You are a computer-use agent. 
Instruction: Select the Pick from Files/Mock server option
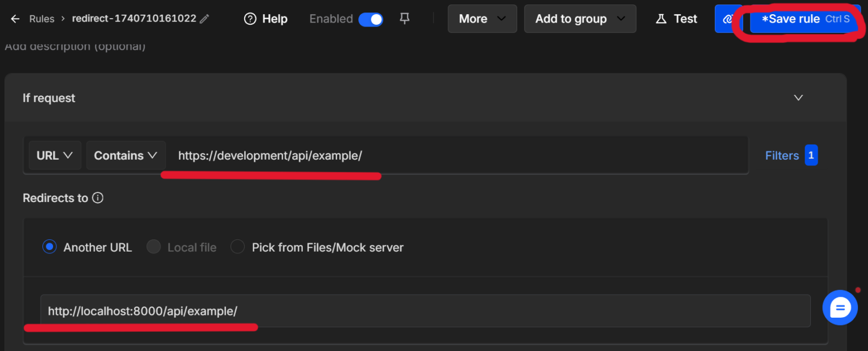tap(237, 247)
